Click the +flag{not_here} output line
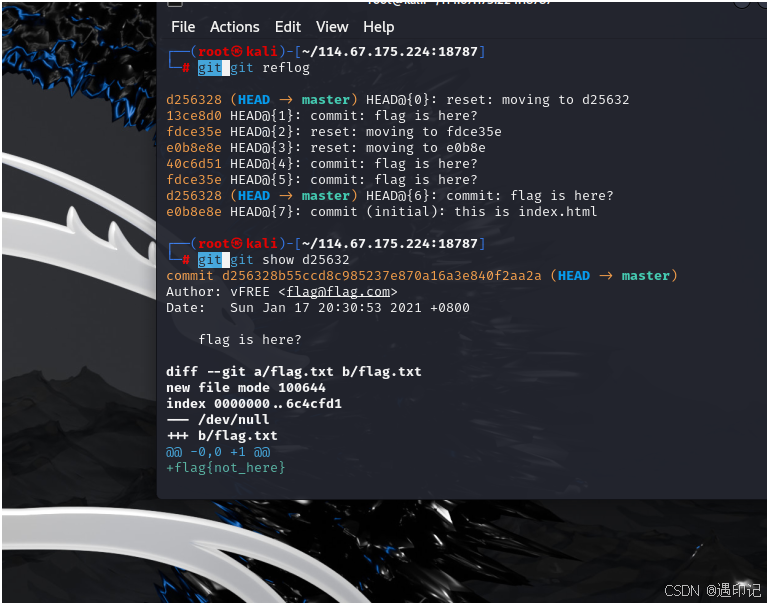The image size is (769, 605). pos(226,468)
